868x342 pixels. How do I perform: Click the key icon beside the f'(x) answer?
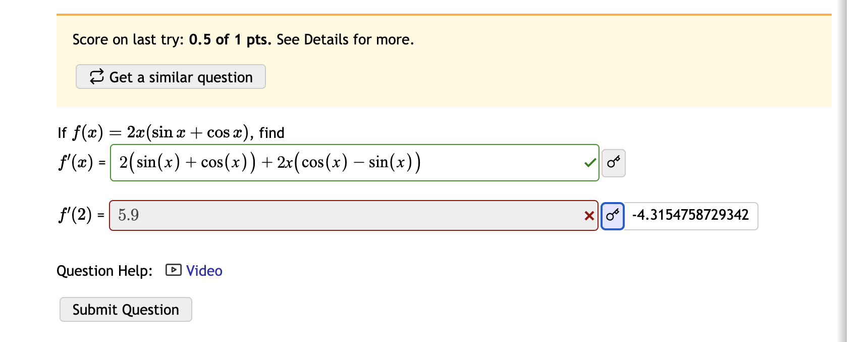pos(613,163)
